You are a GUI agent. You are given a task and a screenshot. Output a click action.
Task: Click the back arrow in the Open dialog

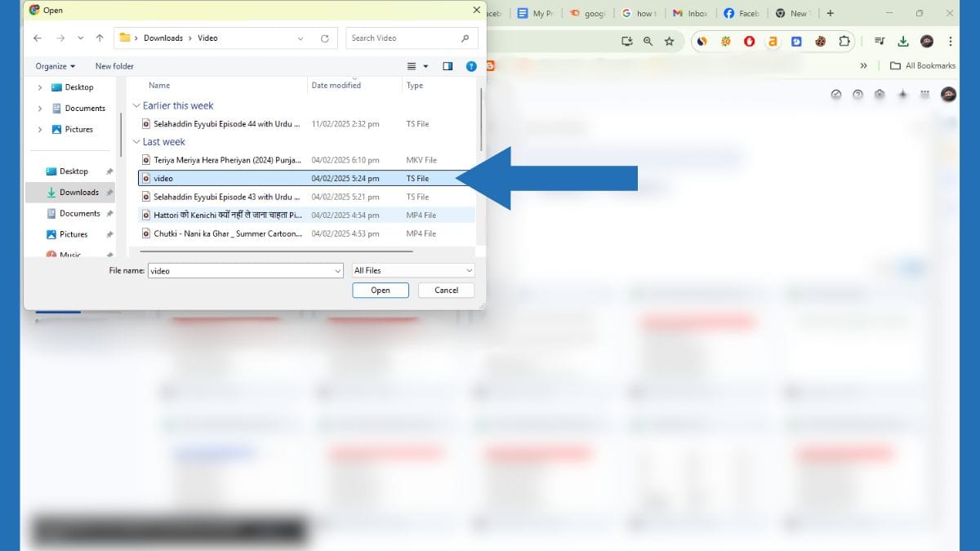pos(38,38)
